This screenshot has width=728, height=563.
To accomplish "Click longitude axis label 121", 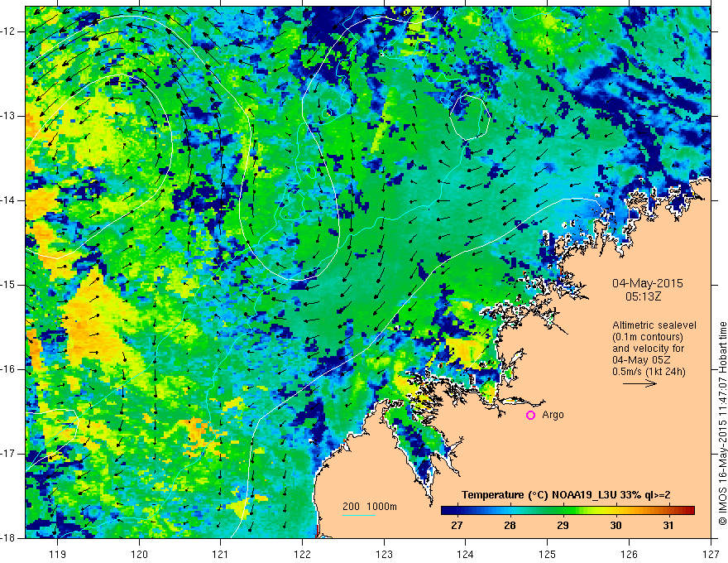I will coord(221,554).
